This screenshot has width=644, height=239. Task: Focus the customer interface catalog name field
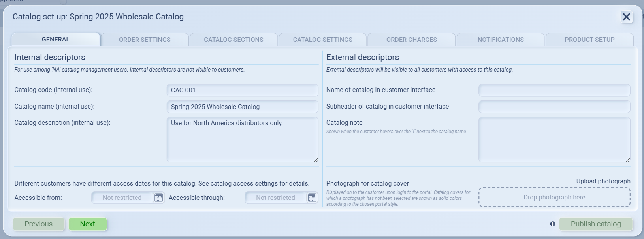(554, 90)
